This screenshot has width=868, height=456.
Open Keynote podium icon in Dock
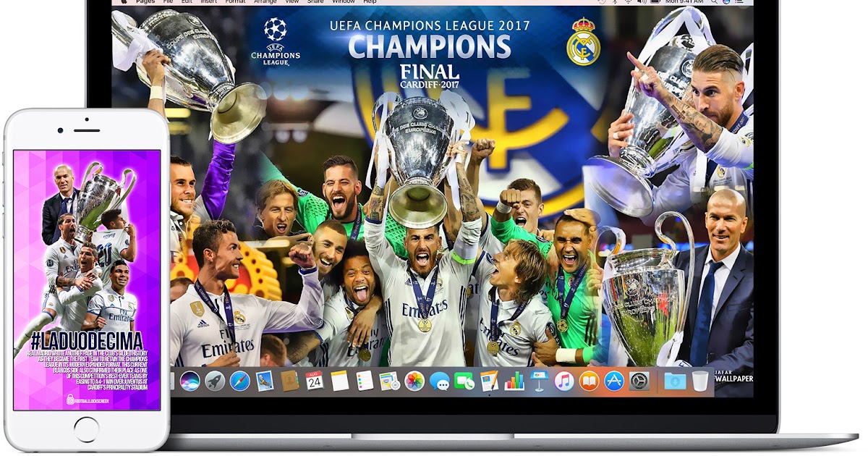point(539,381)
